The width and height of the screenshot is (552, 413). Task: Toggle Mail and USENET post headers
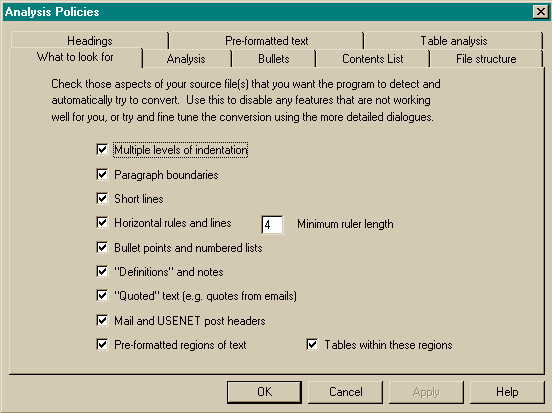point(102,320)
